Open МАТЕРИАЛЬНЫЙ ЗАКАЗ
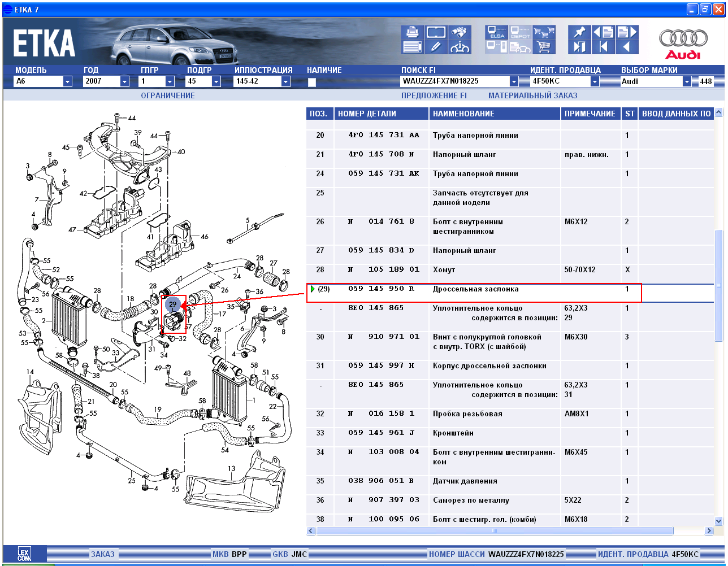 (x=533, y=95)
